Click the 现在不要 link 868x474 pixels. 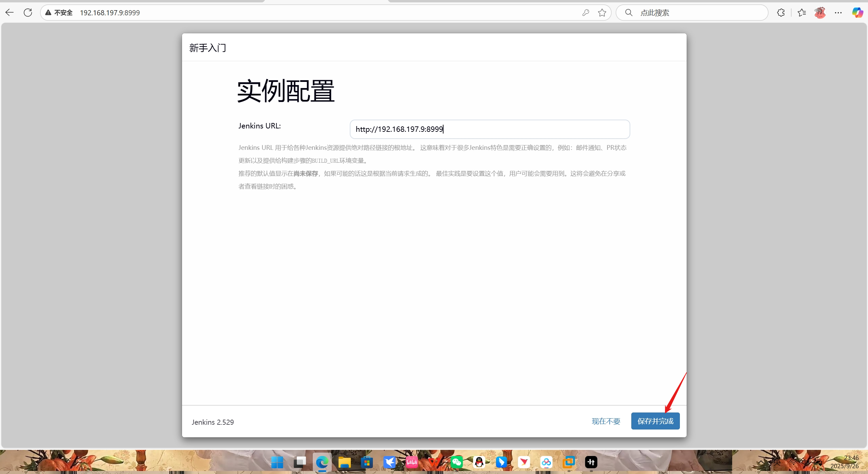coord(606,421)
